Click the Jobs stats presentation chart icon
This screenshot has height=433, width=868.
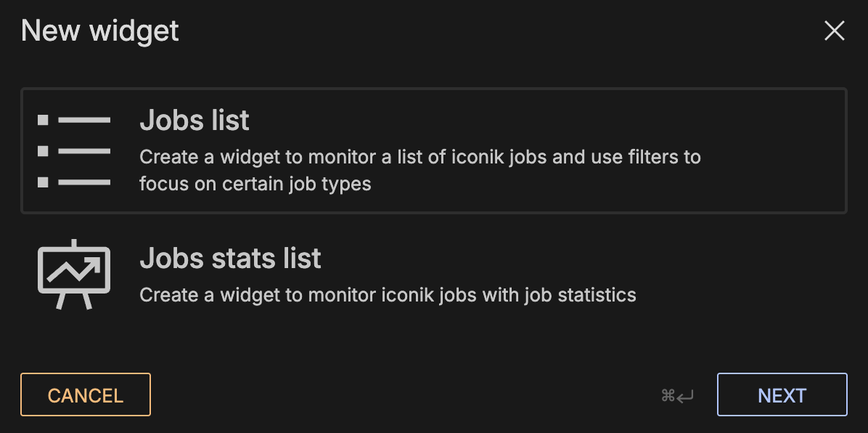click(74, 275)
